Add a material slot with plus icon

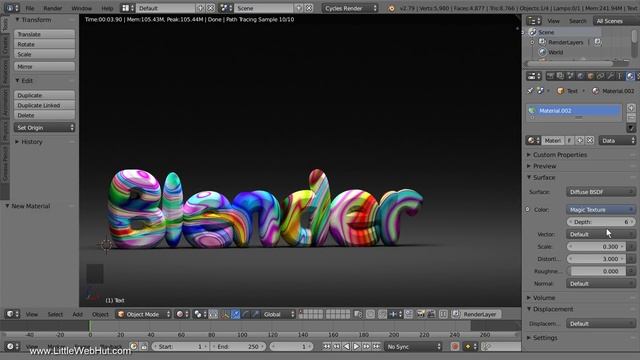[631, 108]
